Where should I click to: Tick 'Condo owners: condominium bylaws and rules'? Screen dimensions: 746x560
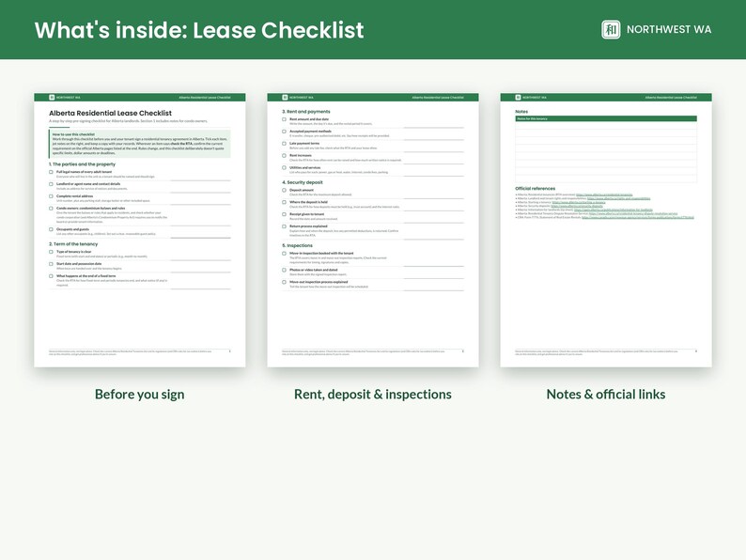(x=51, y=209)
